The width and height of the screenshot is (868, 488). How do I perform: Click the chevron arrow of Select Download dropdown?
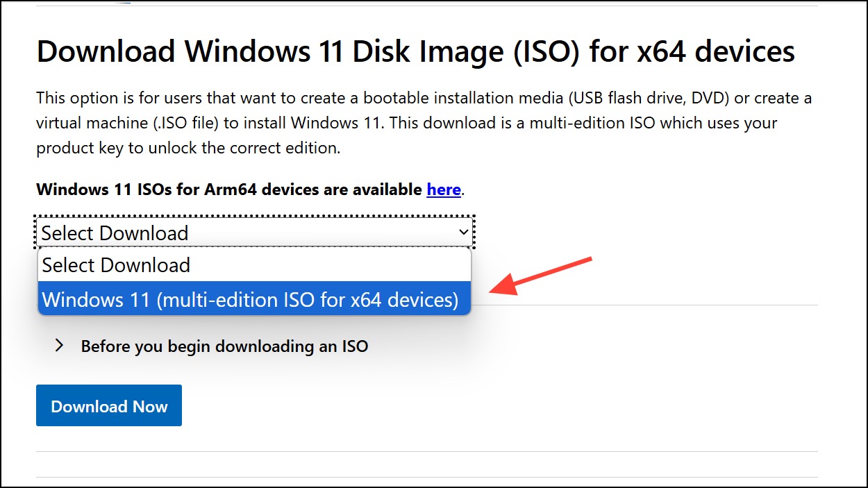click(464, 233)
